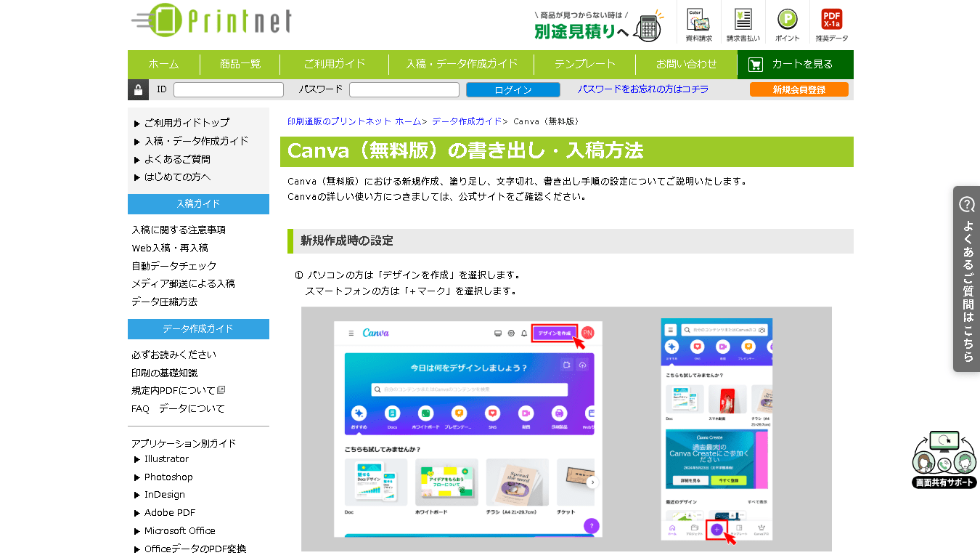Open 自動データチェック link
Image resolution: width=980 pixels, height=558 pixels.
pos(174,266)
